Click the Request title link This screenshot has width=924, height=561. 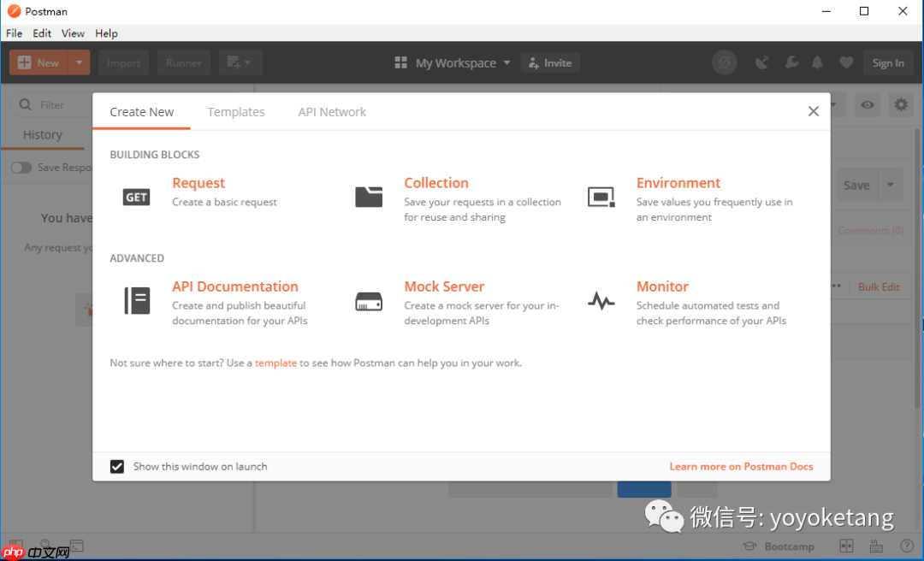198,183
